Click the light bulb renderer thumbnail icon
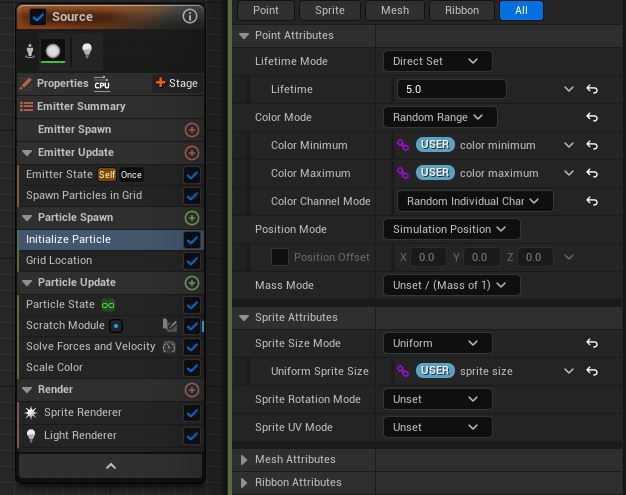 click(x=87, y=50)
